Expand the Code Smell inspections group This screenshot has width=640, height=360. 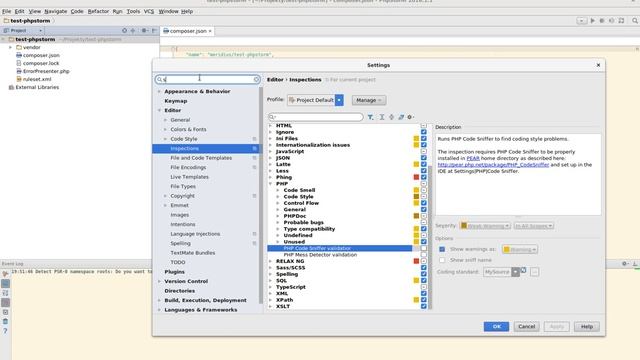278,190
